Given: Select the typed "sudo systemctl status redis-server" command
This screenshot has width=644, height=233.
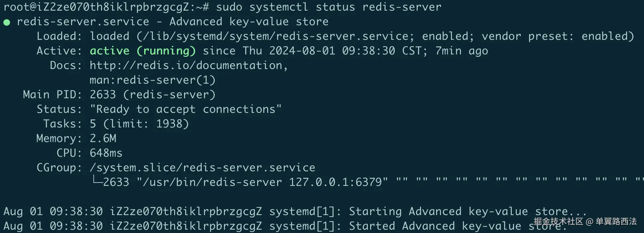Looking at the screenshot, I should [x=329, y=7].
